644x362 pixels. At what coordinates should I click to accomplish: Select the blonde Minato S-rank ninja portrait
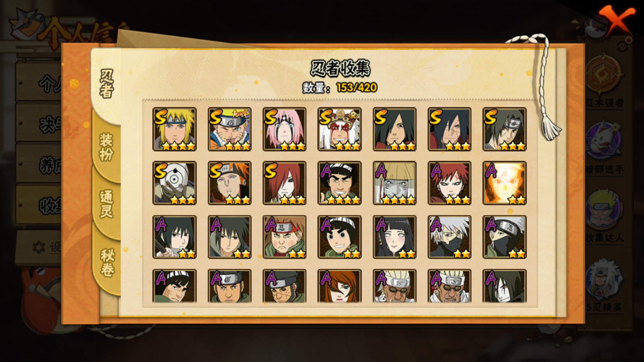[x=175, y=129]
